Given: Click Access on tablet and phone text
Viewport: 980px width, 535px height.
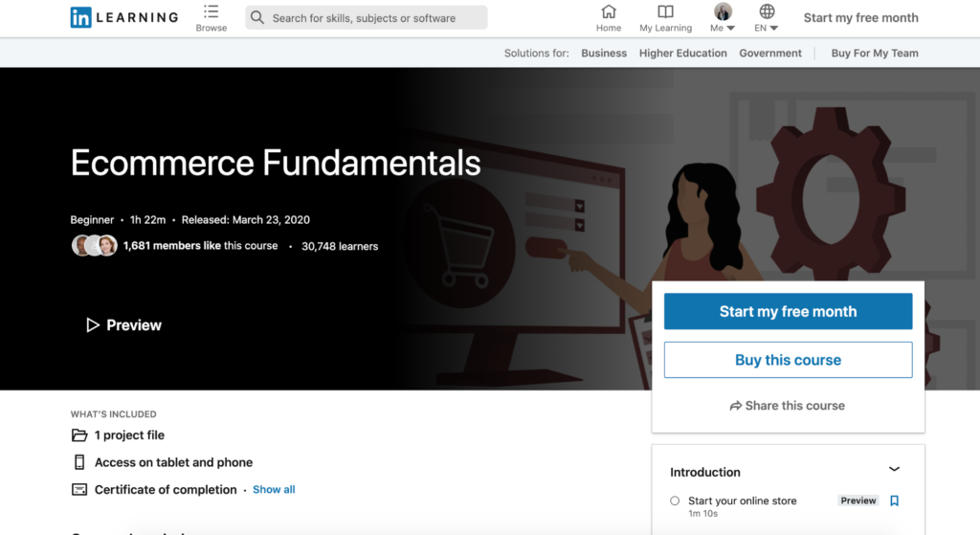Looking at the screenshot, I should pos(174,462).
